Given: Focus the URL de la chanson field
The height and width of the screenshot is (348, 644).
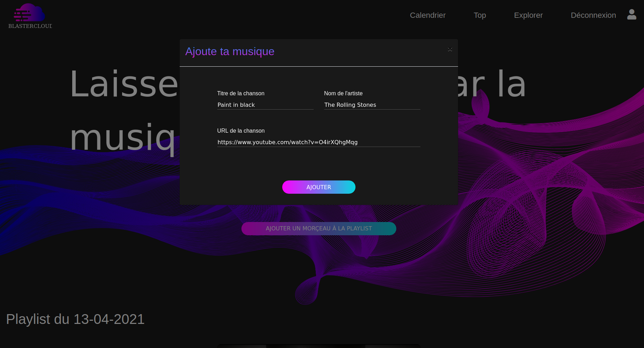Looking at the screenshot, I should click(x=319, y=142).
